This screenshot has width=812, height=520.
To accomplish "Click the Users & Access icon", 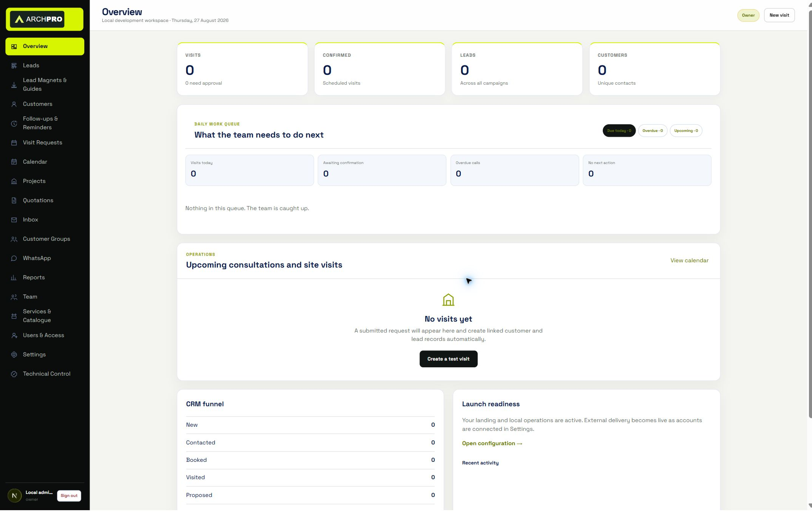I will (14, 336).
